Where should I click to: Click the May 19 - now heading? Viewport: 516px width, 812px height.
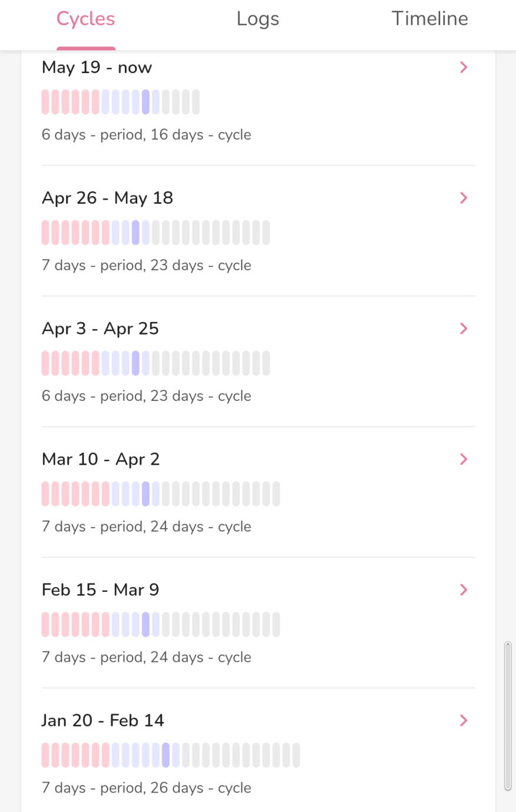click(x=97, y=68)
